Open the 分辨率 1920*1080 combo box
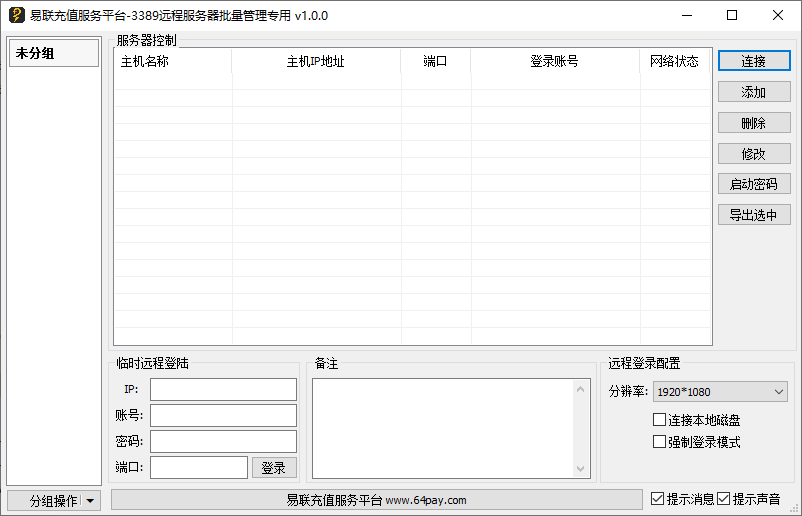 [720, 392]
